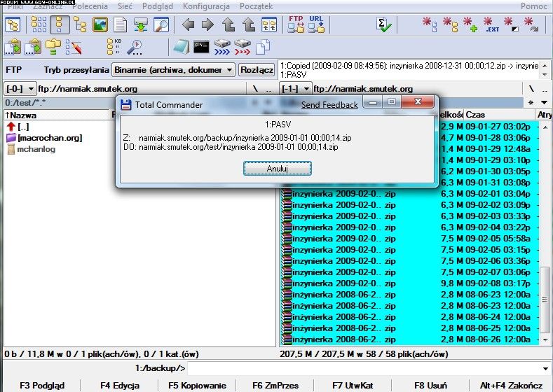The height and width of the screenshot is (392, 553).
Task: Expand the command line history dropdown
Action: click(545, 368)
